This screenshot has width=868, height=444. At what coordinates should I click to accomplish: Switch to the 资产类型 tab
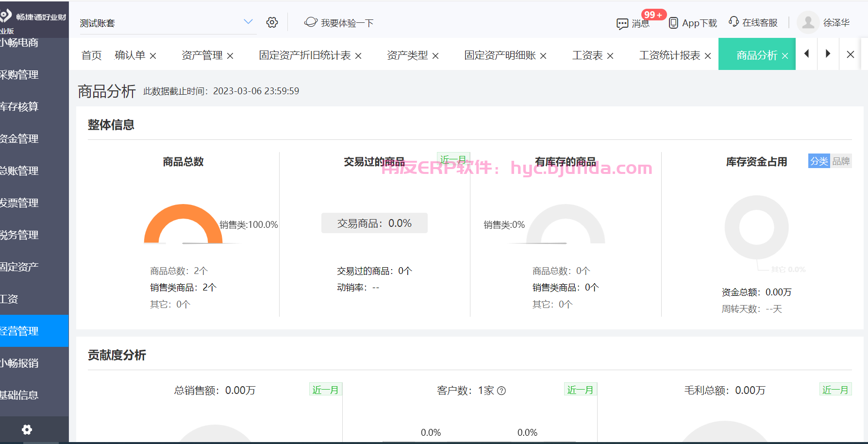point(407,55)
